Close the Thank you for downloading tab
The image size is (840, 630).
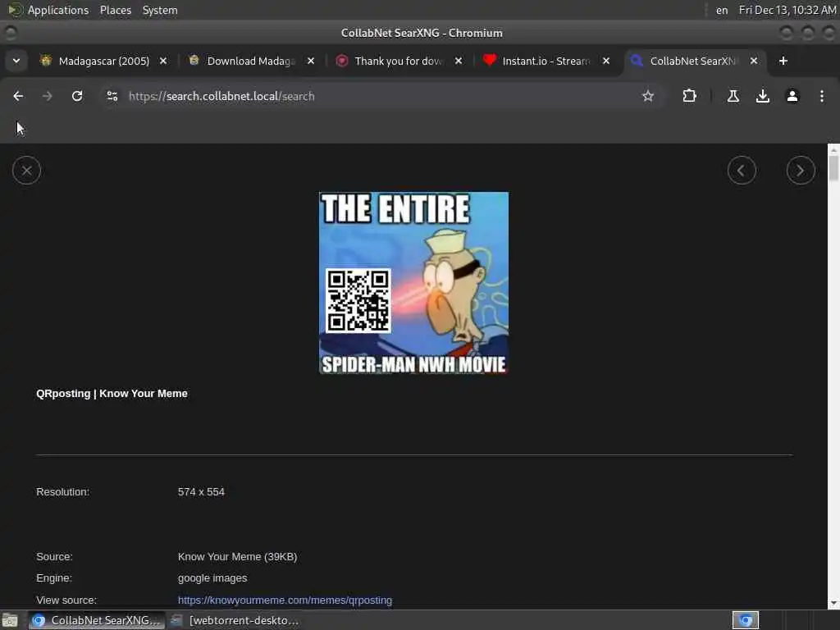tap(459, 61)
